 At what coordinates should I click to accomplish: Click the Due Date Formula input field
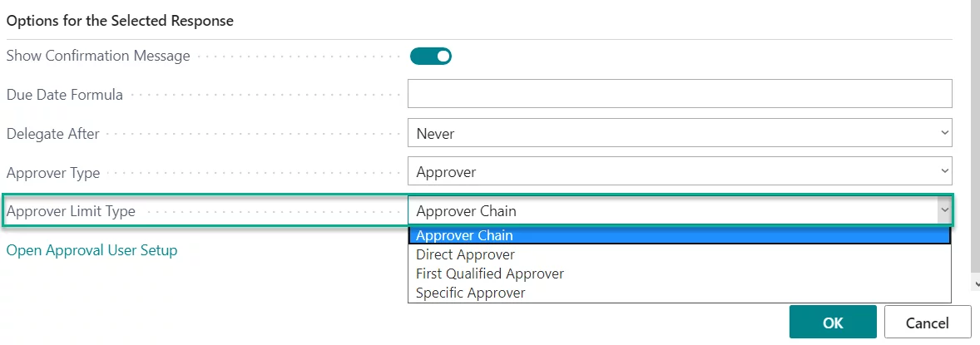679,94
